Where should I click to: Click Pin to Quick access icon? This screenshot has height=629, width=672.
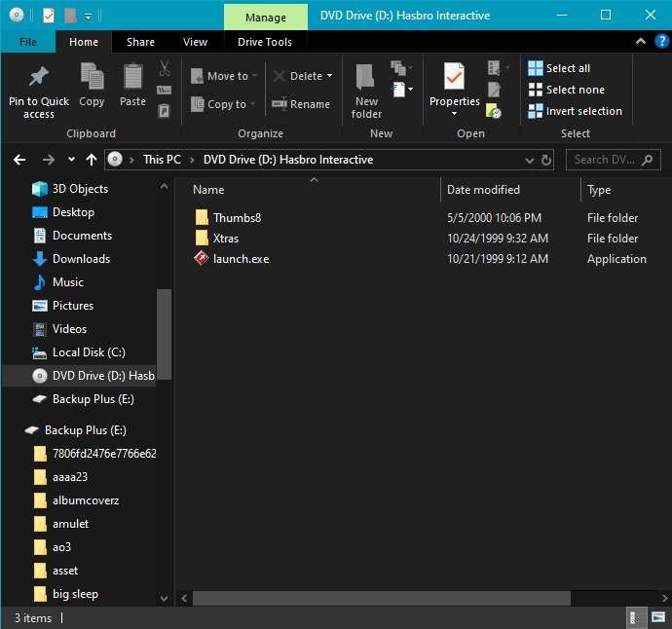(39, 77)
